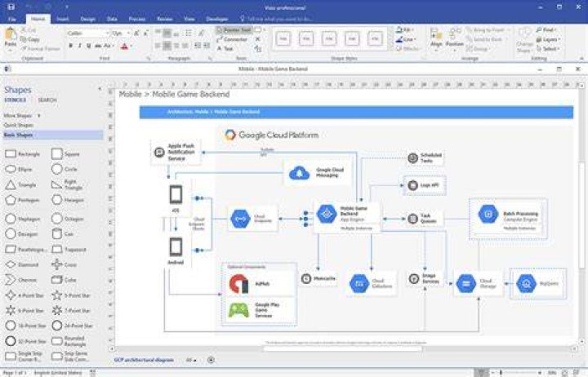588x377 pixels.
Task: Open the File tab
Action: 12,19
